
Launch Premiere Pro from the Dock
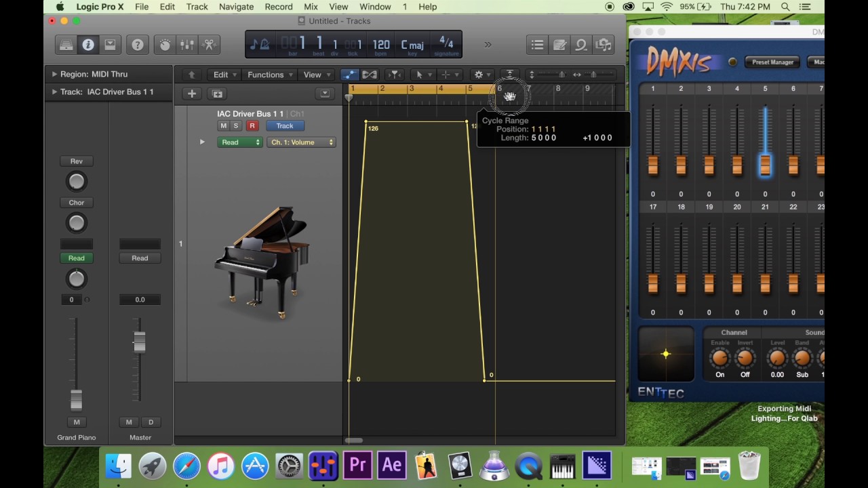point(358,466)
